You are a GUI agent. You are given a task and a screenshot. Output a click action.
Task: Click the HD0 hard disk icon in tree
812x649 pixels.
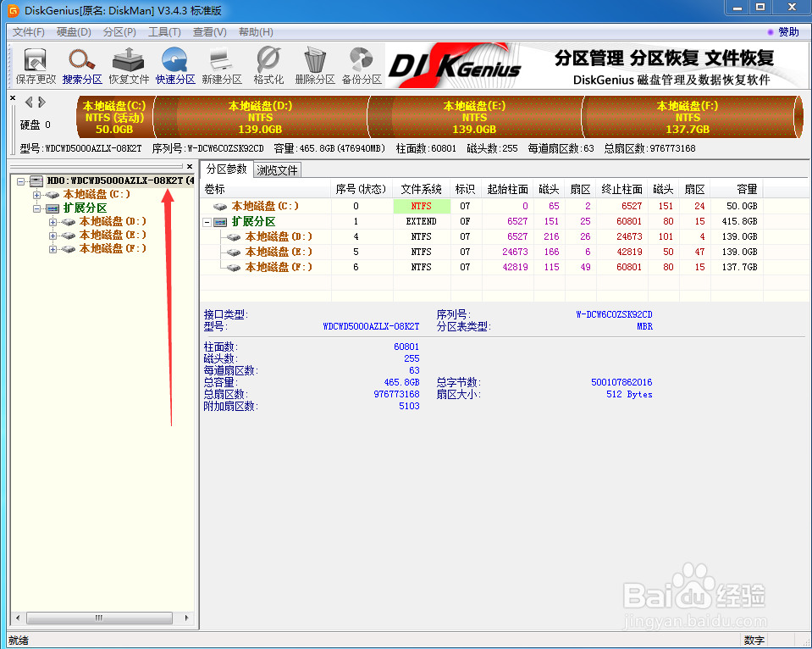coord(36,181)
